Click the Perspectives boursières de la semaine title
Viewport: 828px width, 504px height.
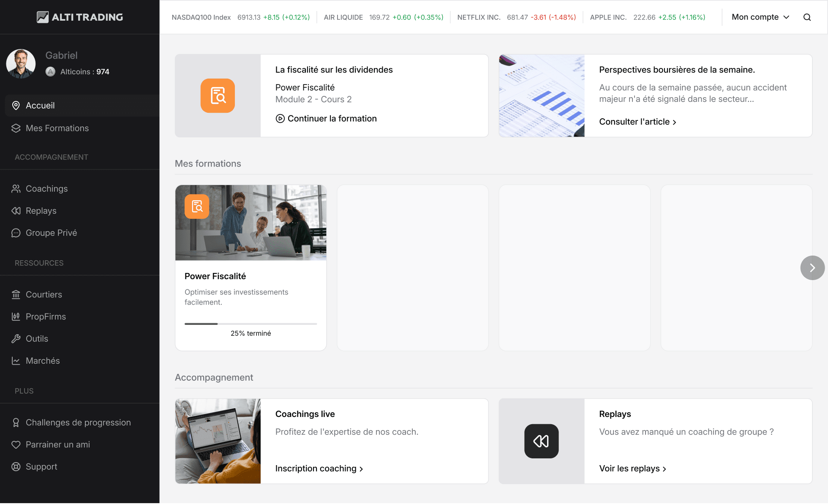[x=677, y=70]
